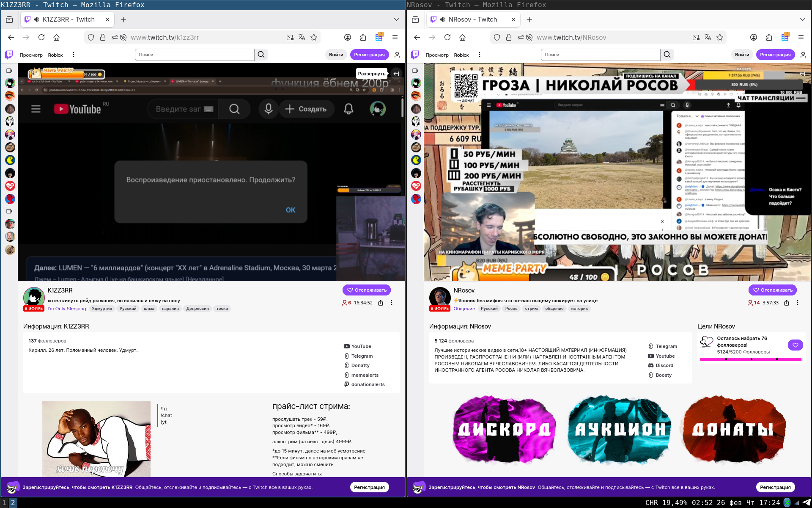Open the Discord link in the NRosov info panel
The width and height of the screenshot is (812, 508).
click(664, 365)
